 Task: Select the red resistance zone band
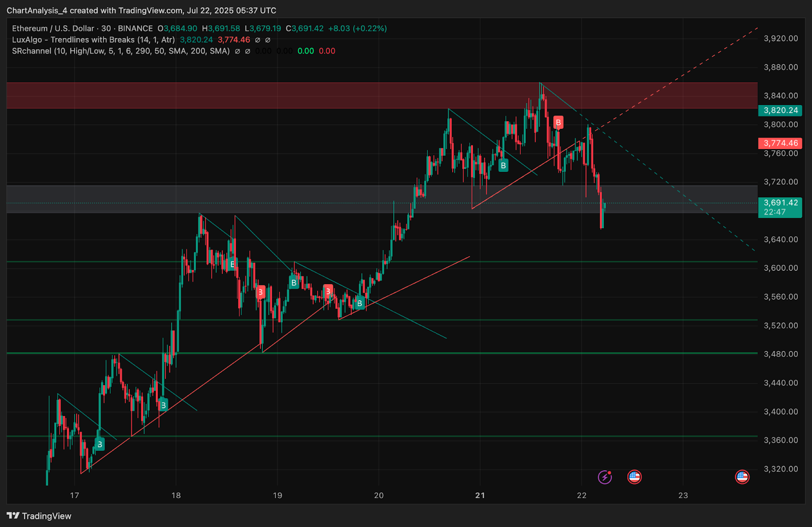click(382, 95)
